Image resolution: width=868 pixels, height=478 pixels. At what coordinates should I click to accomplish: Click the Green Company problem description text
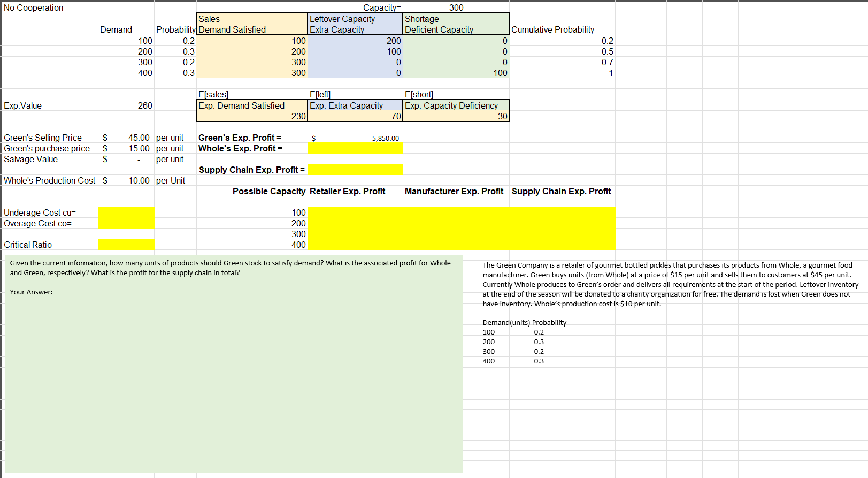pos(670,284)
